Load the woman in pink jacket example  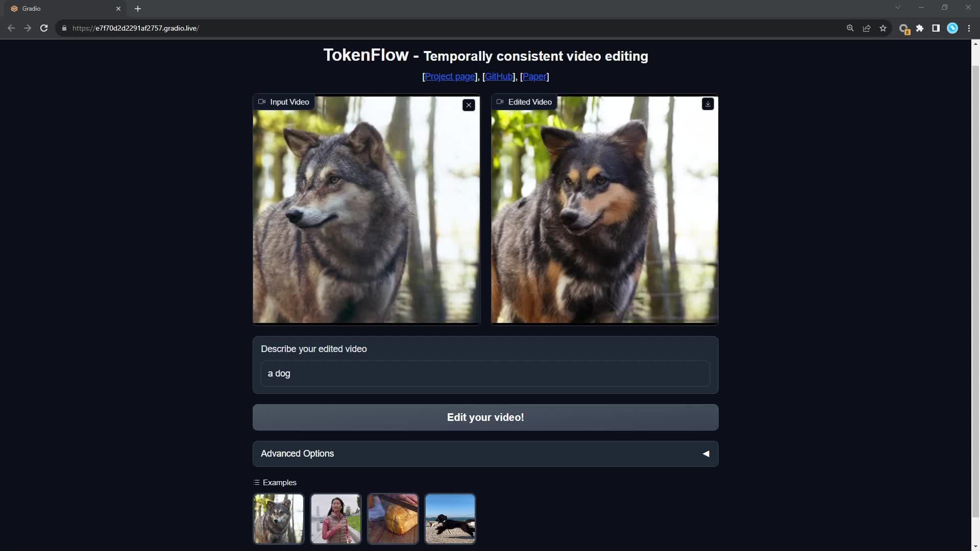336,518
